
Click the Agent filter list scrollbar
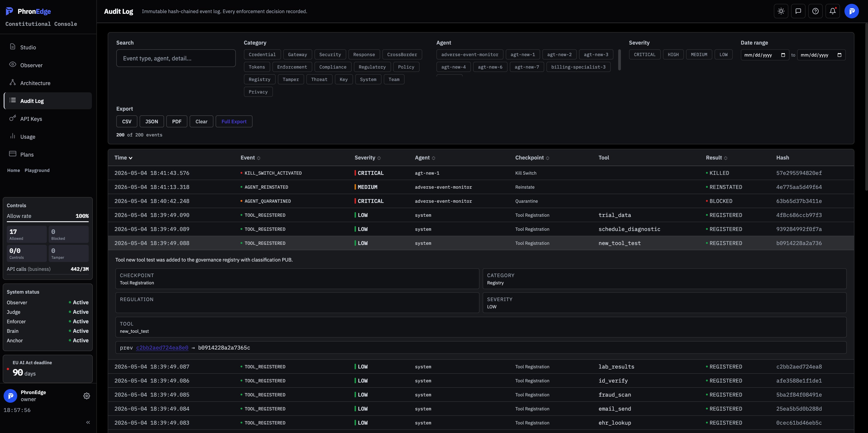(x=619, y=60)
